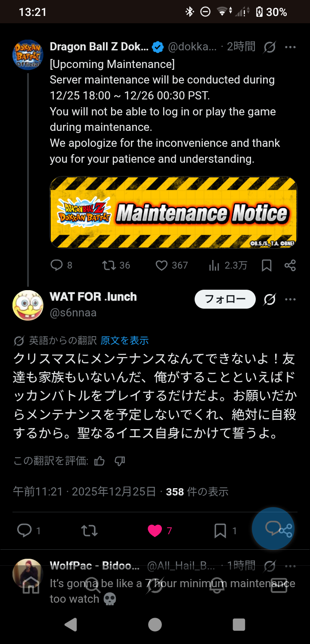Open more options for Dokkan tweet
Viewport: 310px width, 644px height.
click(x=290, y=47)
